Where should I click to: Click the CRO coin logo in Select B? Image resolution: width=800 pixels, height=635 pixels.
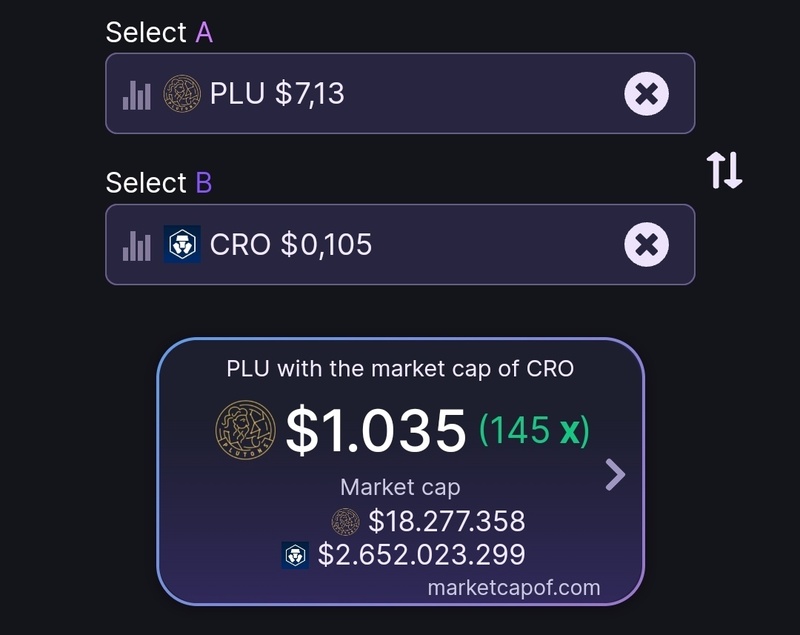click(x=182, y=245)
